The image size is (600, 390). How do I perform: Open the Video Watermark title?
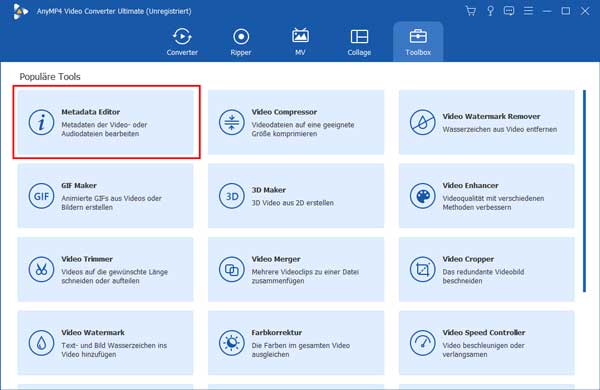click(x=93, y=332)
